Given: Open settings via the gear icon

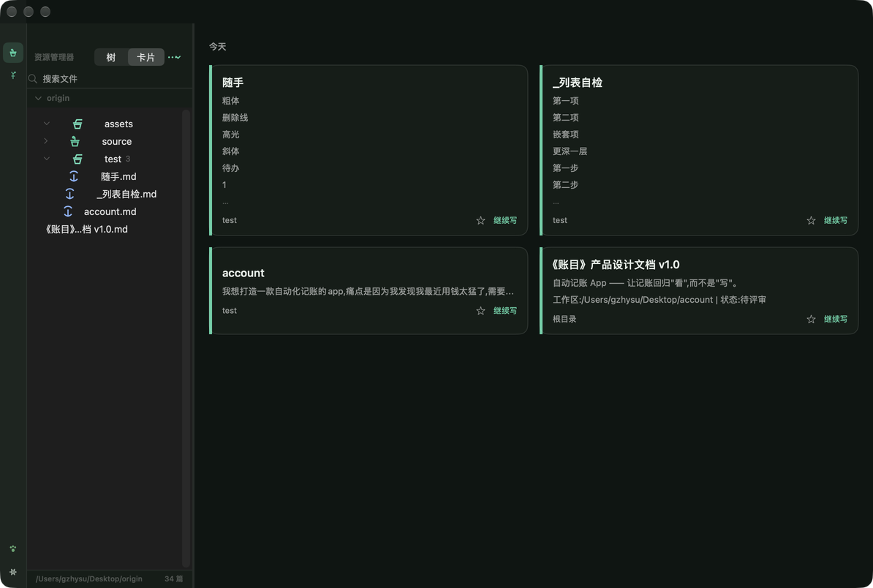Looking at the screenshot, I should click(x=13, y=572).
